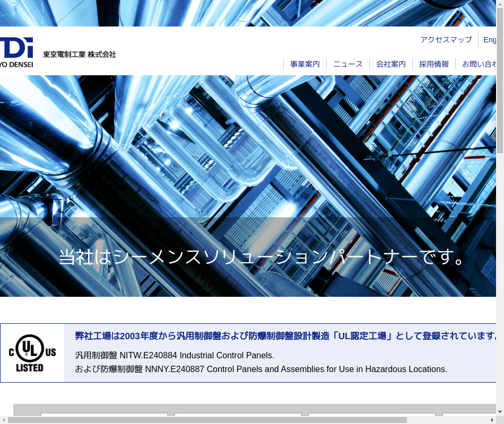The image size is (504, 424).
Task: Click the お問い合わせ navigation item
Action: coord(479,64)
